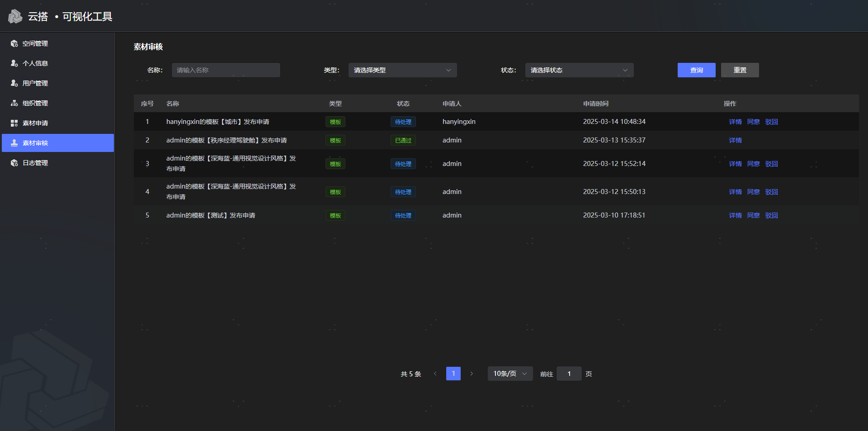Go to previous page arrow
This screenshot has width=868, height=431.
coord(435,374)
